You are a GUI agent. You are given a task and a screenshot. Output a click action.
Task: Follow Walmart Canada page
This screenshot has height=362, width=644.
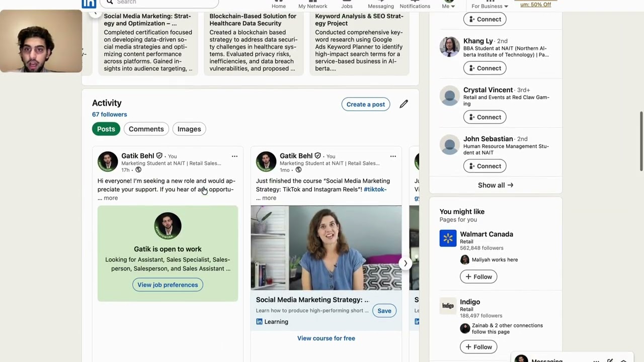(x=478, y=277)
